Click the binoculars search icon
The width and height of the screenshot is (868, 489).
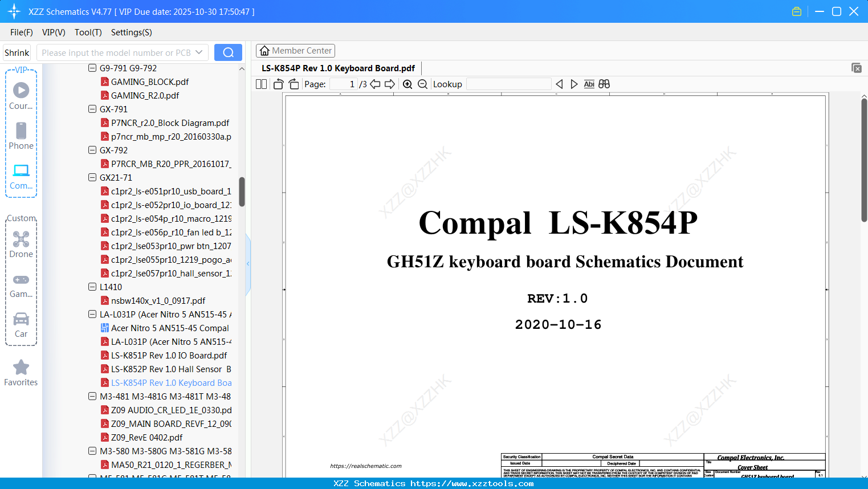pyautogui.click(x=604, y=84)
